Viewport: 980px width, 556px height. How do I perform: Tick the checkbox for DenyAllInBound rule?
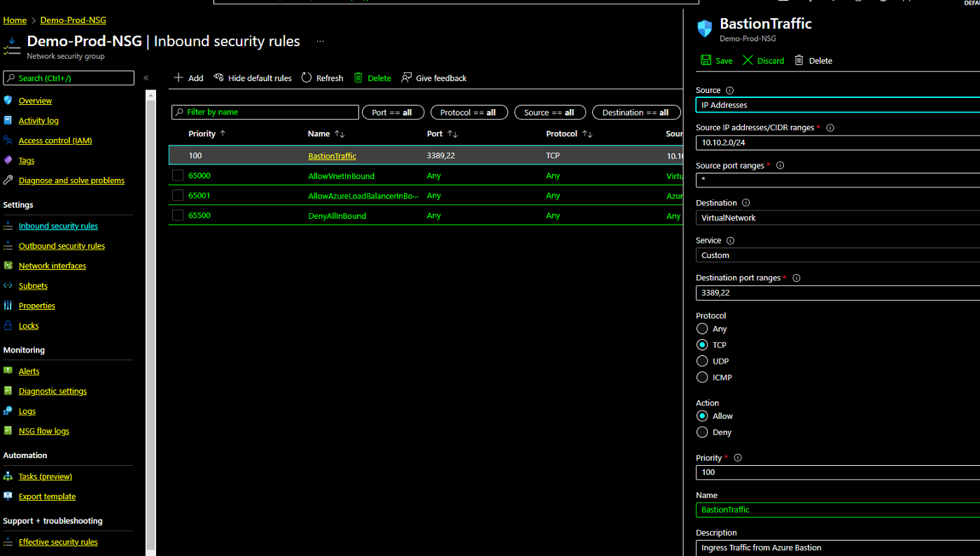click(x=178, y=215)
